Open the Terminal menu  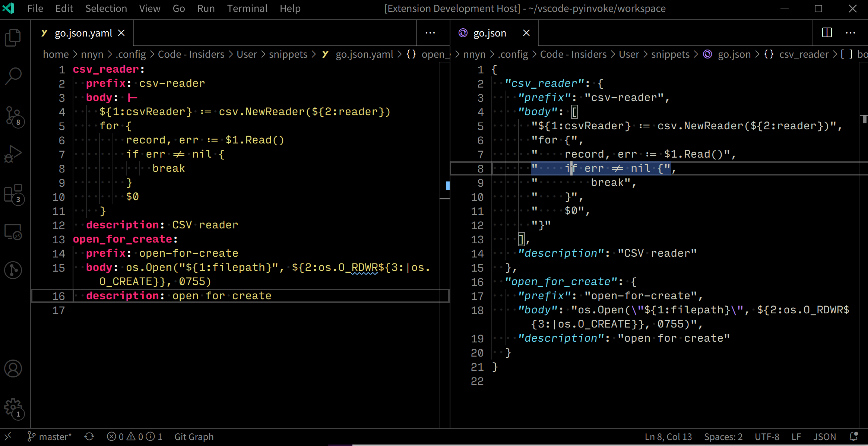point(247,8)
